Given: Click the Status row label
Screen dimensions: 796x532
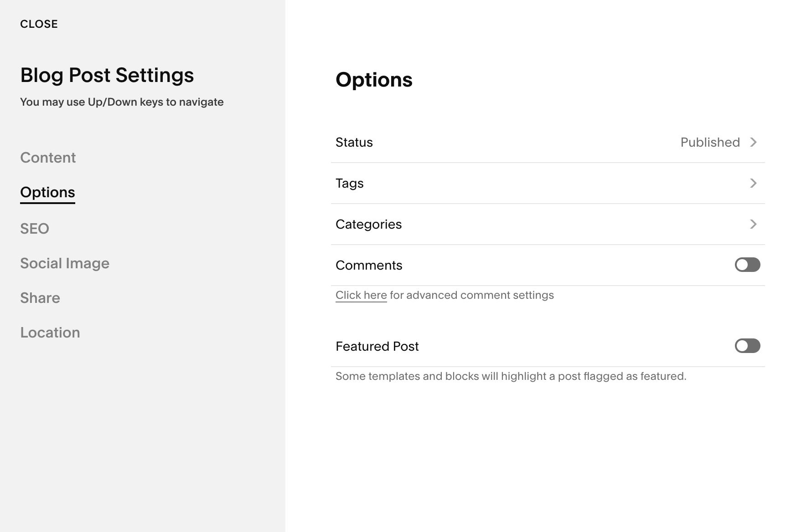Looking at the screenshot, I should [354, 142].
